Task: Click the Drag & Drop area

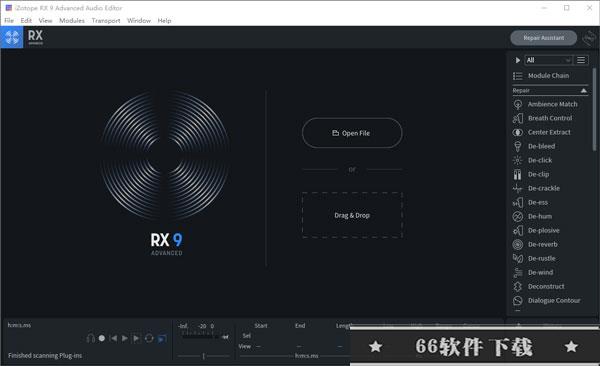Action: (x=352, y=215)
